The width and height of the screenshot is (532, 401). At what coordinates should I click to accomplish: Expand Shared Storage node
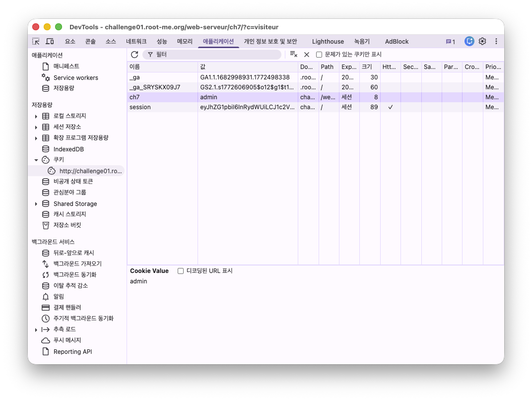coord(36,204)
